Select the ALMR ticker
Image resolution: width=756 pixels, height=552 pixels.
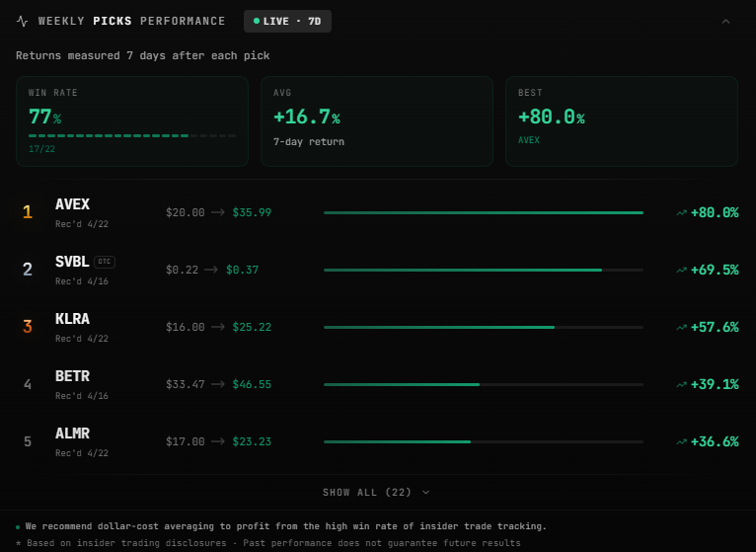coord(72,434)
